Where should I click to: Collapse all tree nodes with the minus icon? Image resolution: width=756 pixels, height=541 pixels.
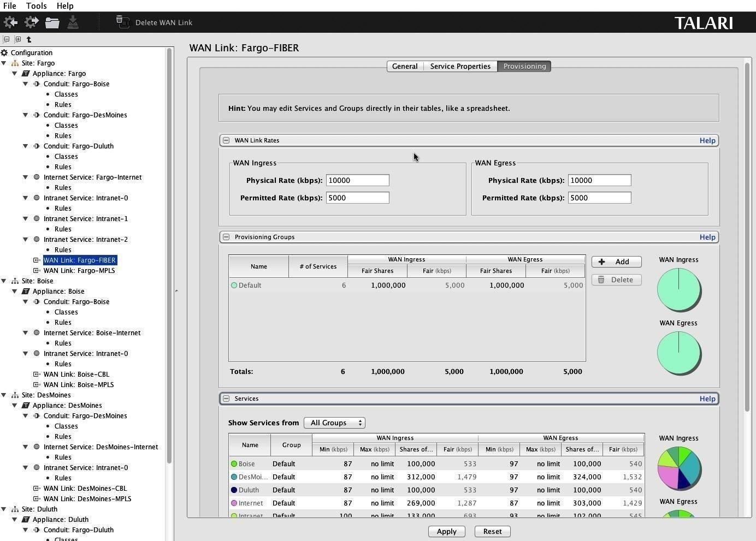(7, 39)
